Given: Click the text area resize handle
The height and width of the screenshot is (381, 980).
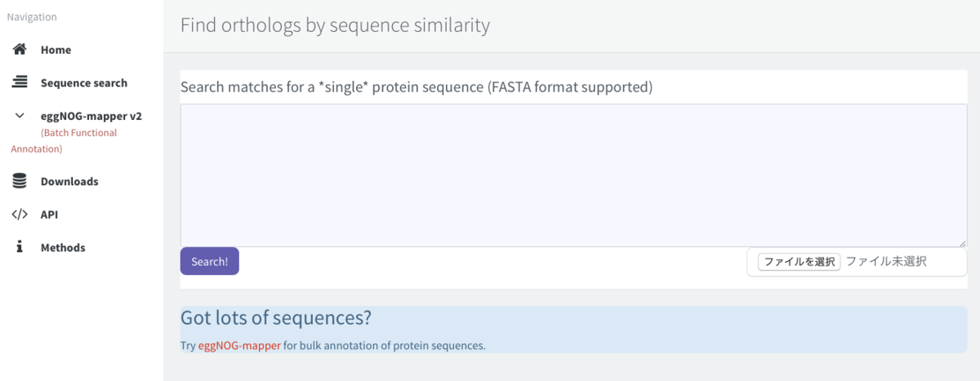Looking at the screenshot, I should [x=963, y=242].
